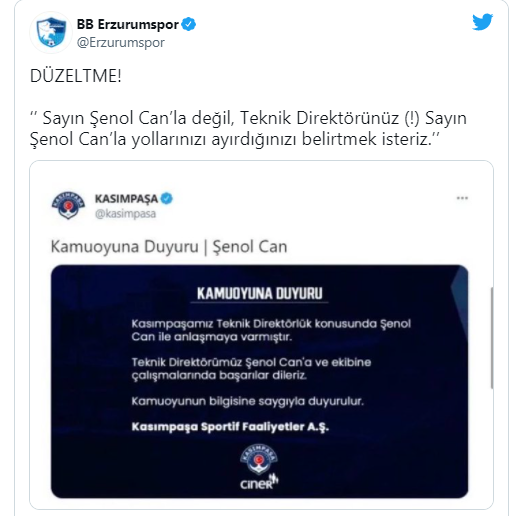Click Kasımpaşa verified checkmark badge

167,198
